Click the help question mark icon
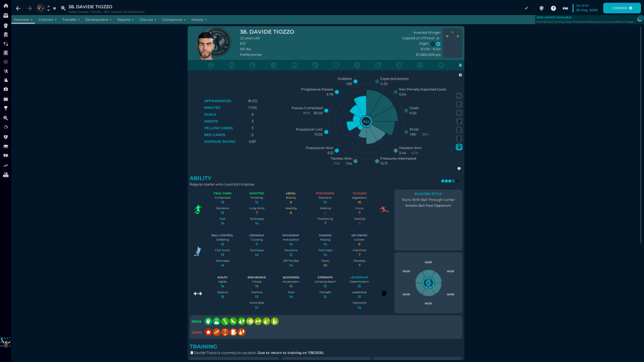This screenshot has width=644, height=362. point(553,8)
